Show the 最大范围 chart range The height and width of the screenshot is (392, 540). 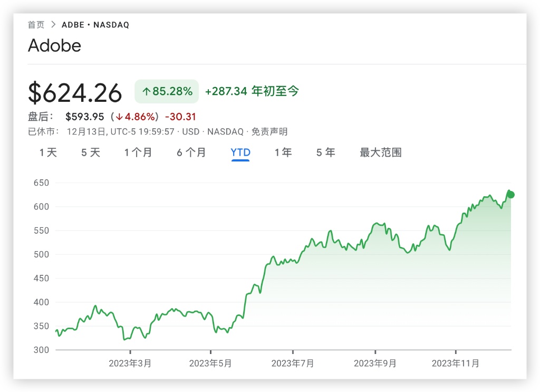380,152
